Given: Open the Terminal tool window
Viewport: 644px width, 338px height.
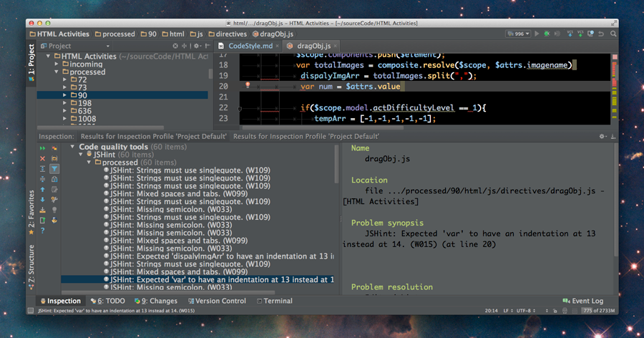Looking at the screenshot, I should [x=274, y=301].
